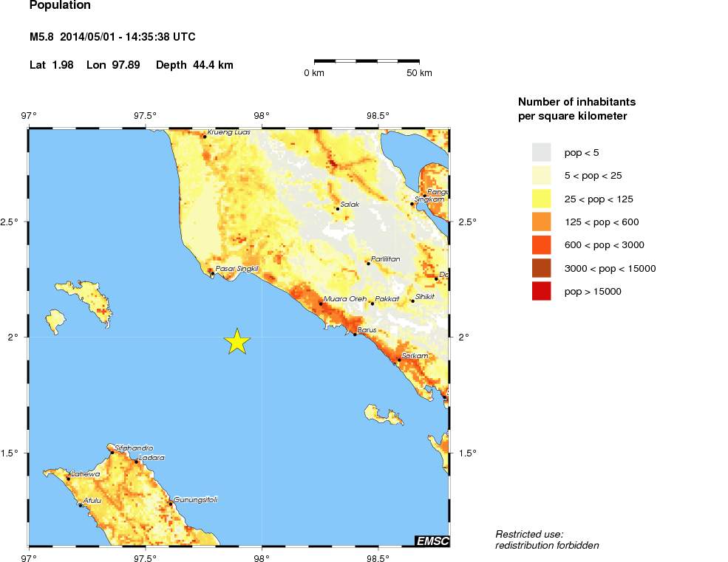Click the orange 125 < pop < 600 swatch
The width and height of the screenshot is (728, 562).
(542, 222)
